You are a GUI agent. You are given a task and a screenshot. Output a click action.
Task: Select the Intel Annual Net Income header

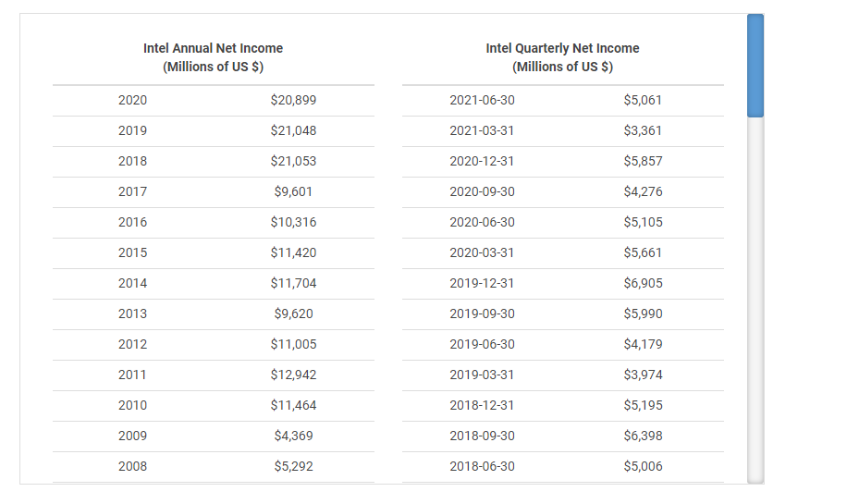tap(213, 57)
